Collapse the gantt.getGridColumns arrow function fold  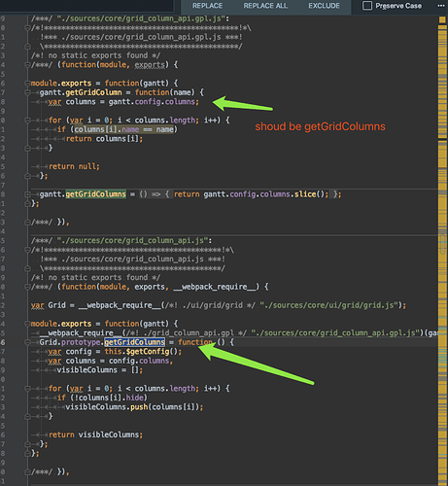point(27,194)
